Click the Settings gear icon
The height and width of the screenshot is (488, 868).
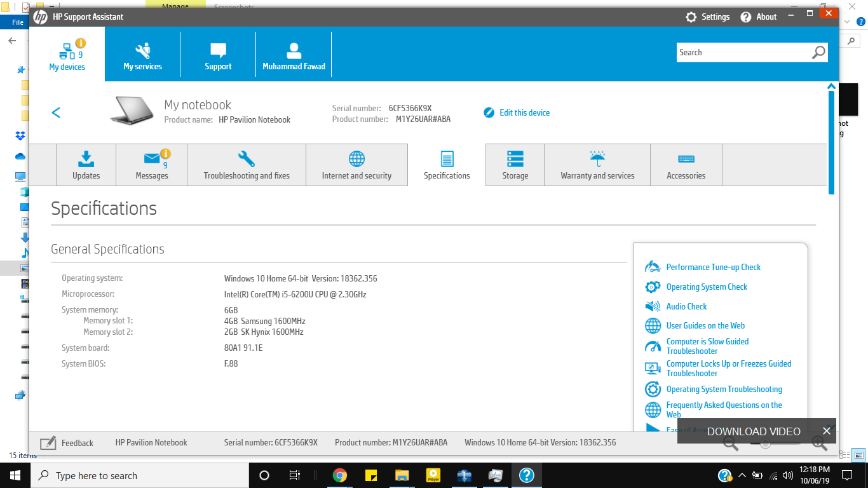(x=691, y=17)
